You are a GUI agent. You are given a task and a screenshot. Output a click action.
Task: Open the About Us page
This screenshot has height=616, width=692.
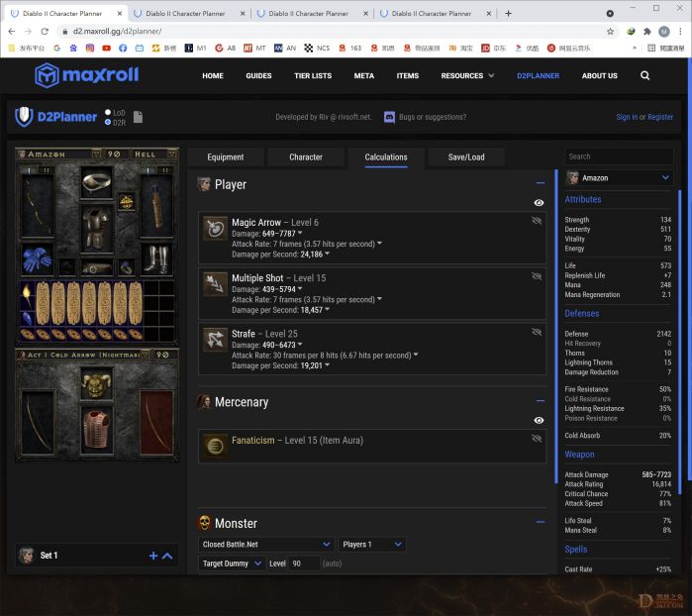[x=599, y=75]
